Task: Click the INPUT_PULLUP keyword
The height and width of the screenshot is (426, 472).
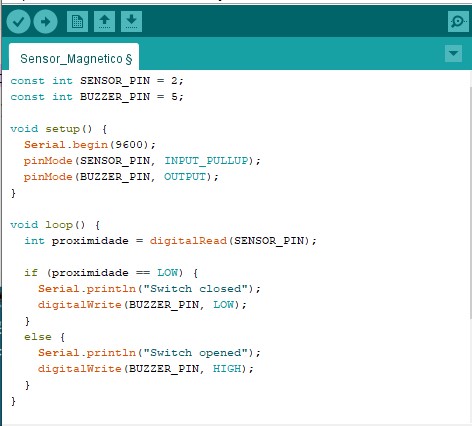Action: pos(206,161)
